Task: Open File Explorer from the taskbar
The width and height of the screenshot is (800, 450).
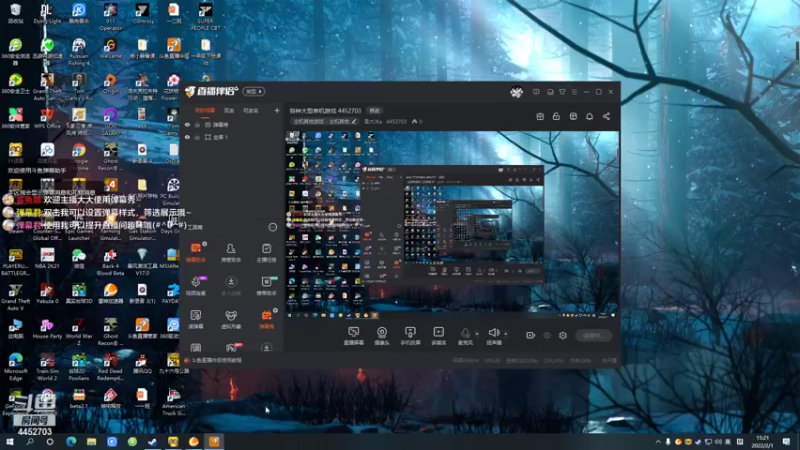Action: point(91,441)
